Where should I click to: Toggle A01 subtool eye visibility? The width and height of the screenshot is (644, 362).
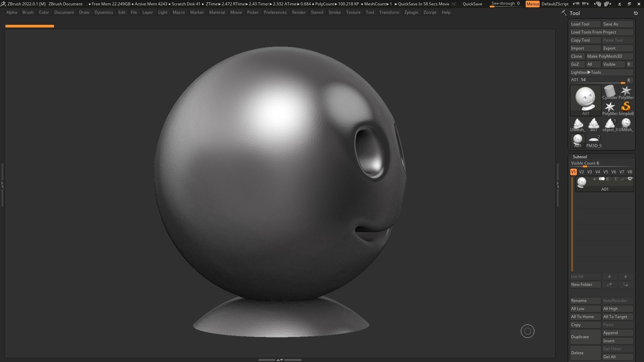[630, 179]
